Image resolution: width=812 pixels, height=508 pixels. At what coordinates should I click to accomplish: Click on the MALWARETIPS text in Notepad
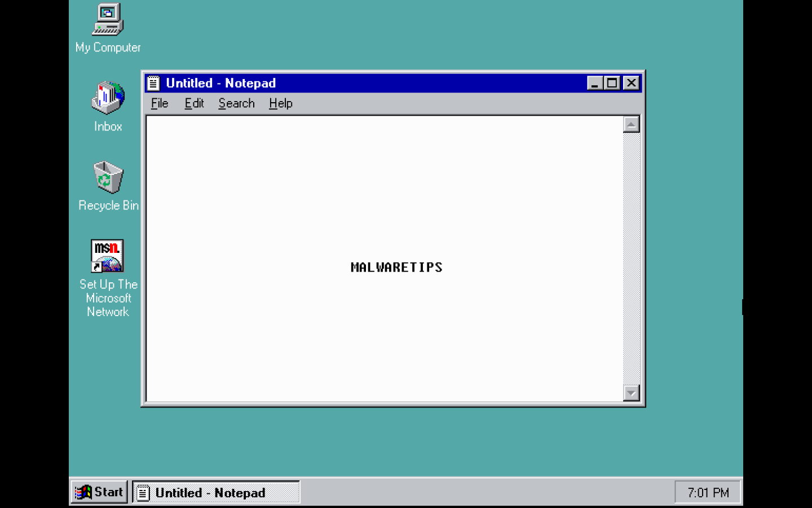[x=396, y=268]
